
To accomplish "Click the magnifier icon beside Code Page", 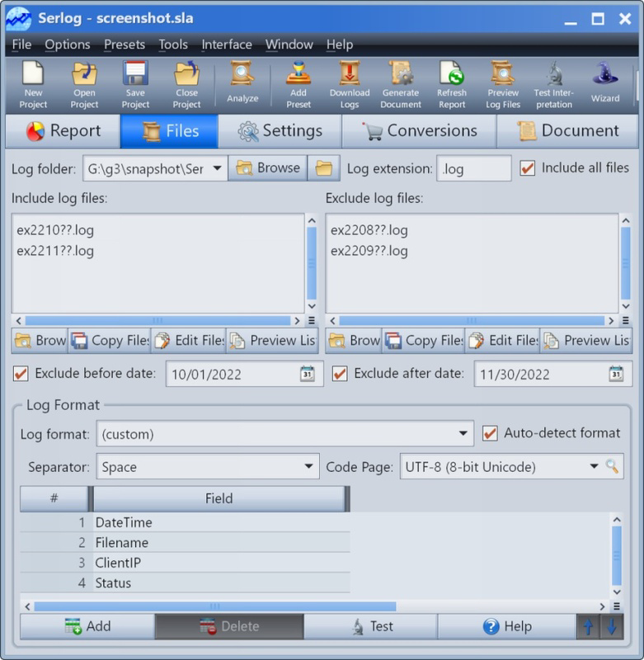I will [x=612, y=466].
